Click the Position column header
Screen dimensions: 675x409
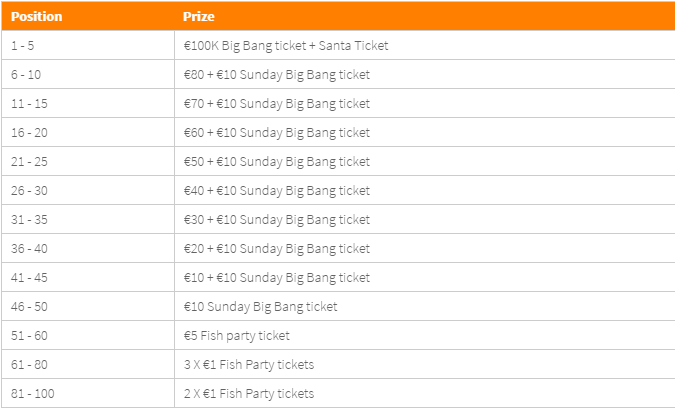(37, 17)
